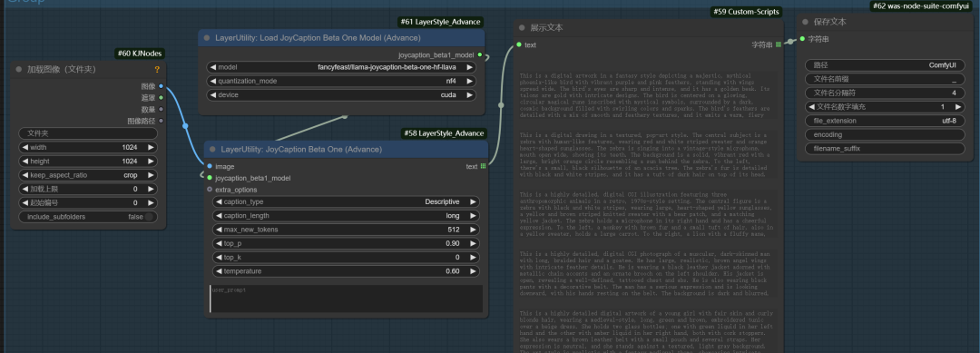980x353 pixels.
Task: Select next caption_type with right arrow
Action: (473, 201)
